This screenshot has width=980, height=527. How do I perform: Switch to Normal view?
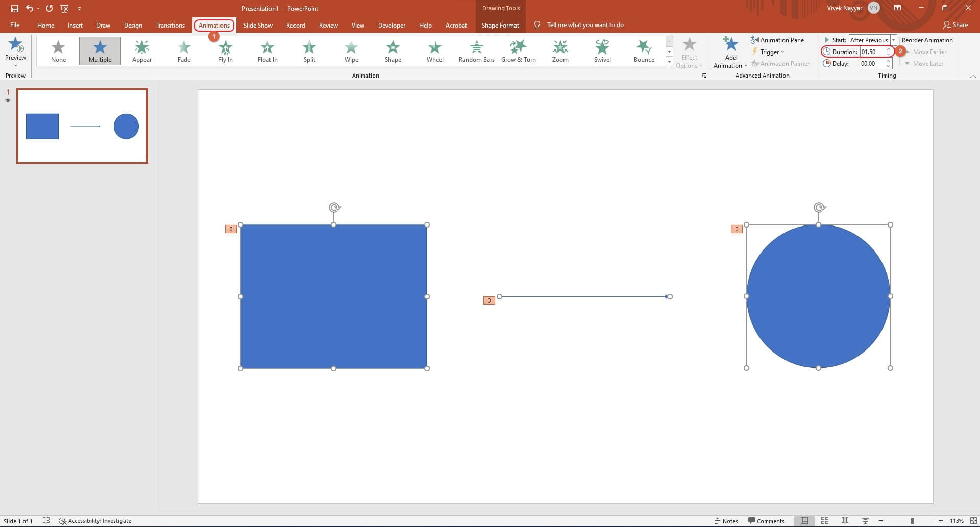(804, 521)
